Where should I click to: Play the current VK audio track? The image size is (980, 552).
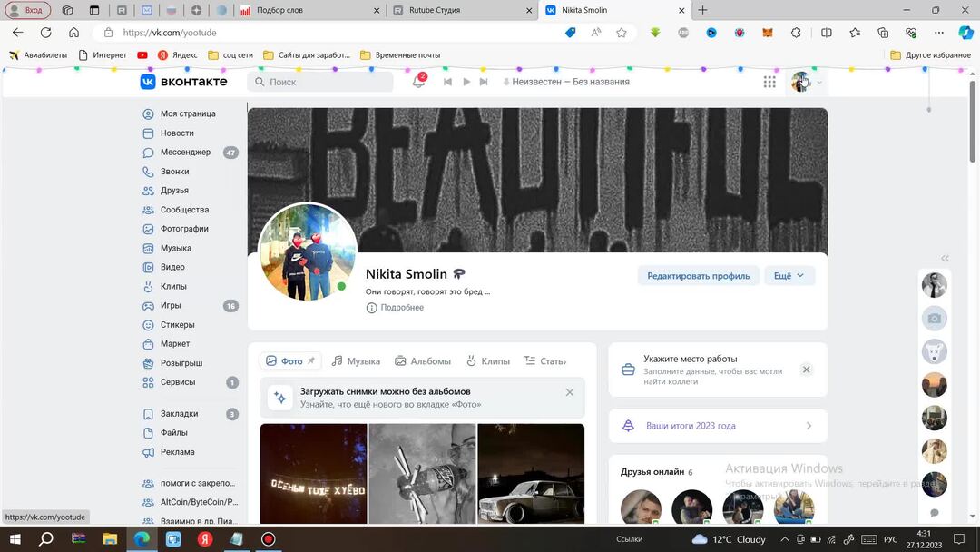pyautogui.click(x=466, y=82)
